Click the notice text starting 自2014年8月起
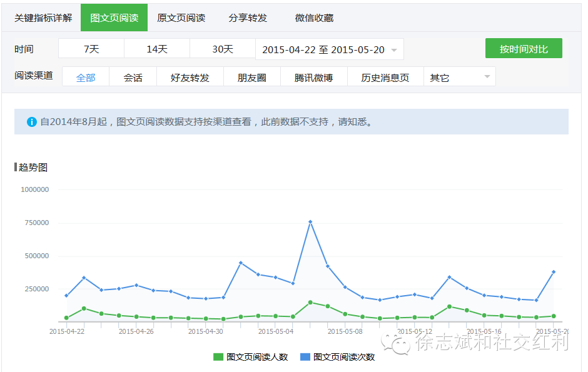This screenshot has height=372, width=588. 206,122
